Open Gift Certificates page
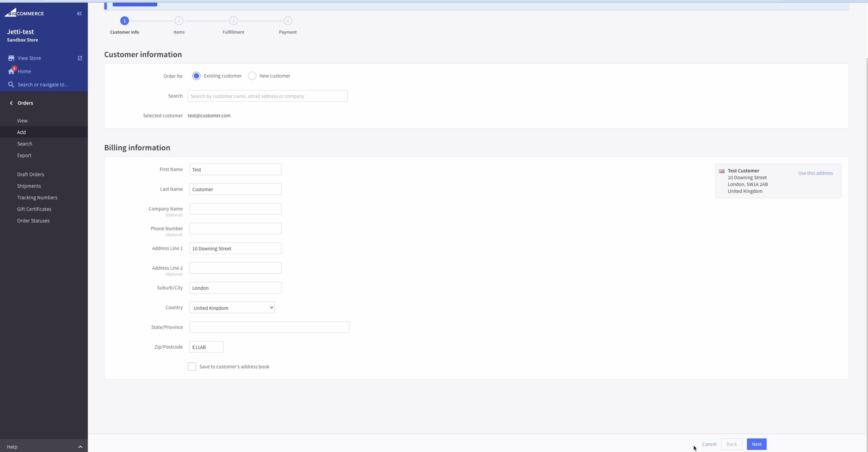The image size is (868, 452). (34, 209)
